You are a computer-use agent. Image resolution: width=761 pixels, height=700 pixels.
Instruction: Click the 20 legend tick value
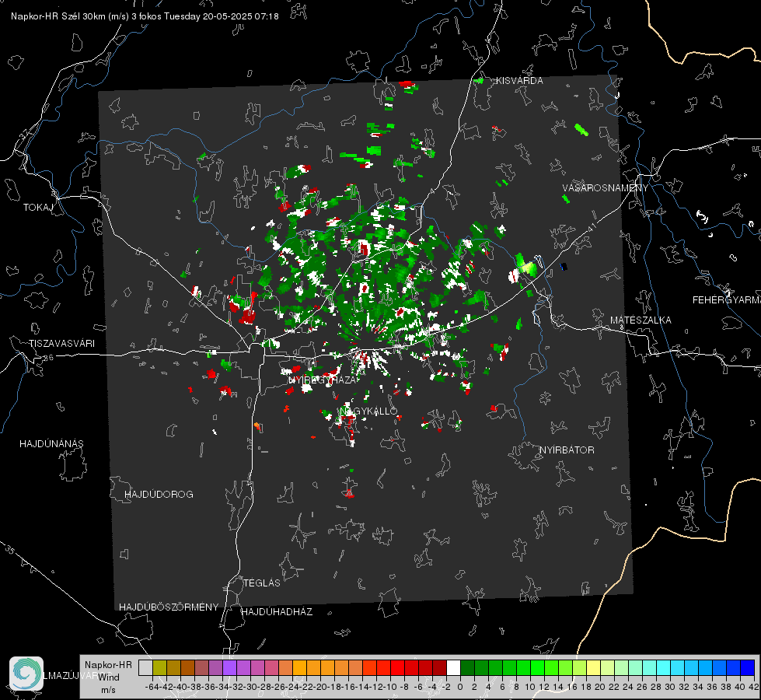coord(600,687)
